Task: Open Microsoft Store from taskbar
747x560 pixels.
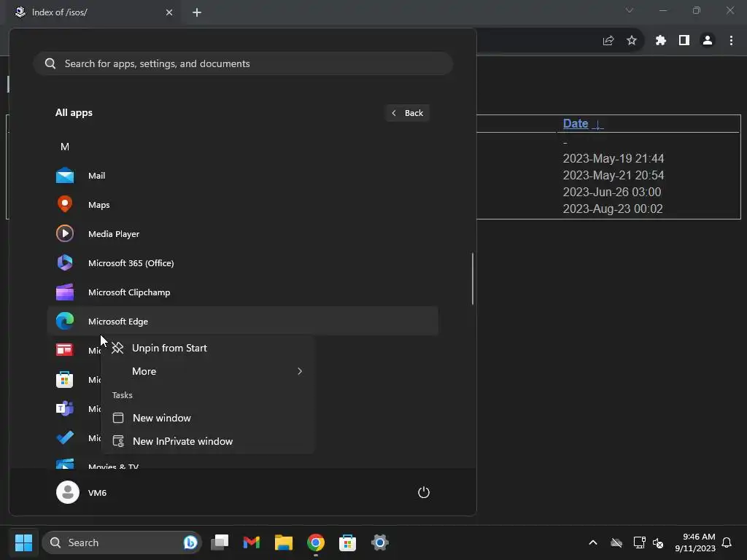Action: point(347,542)
